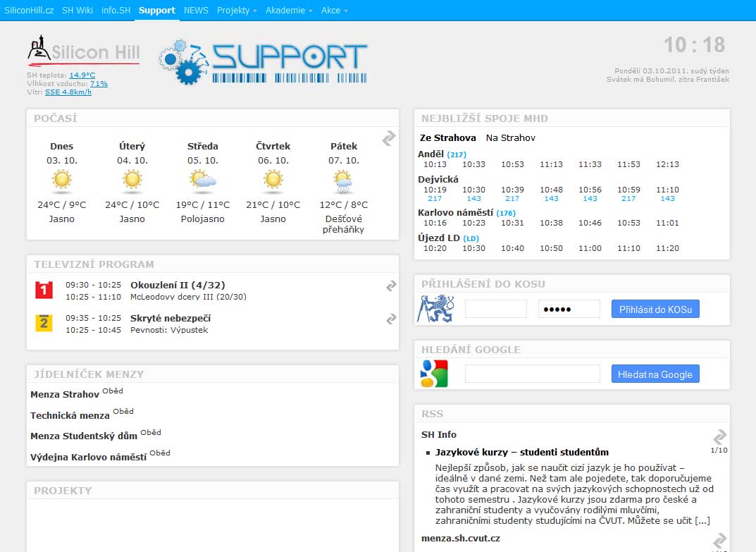Click the menza.sh.cvut.cz RSS next arrow
756x552 pixels.
[720, 540]
